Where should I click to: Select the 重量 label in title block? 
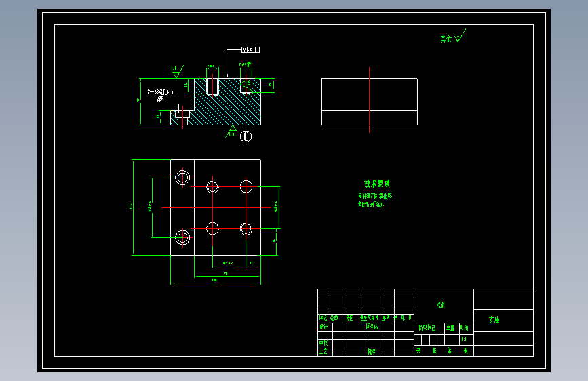pos(450,328)
